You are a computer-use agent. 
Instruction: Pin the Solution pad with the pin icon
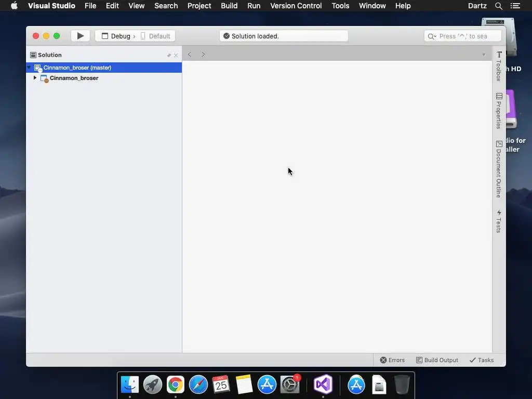coord(169,55)
